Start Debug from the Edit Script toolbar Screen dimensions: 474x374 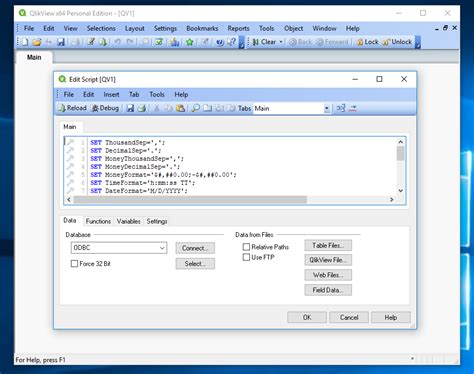pyautogui.click(x=105, y=108)
